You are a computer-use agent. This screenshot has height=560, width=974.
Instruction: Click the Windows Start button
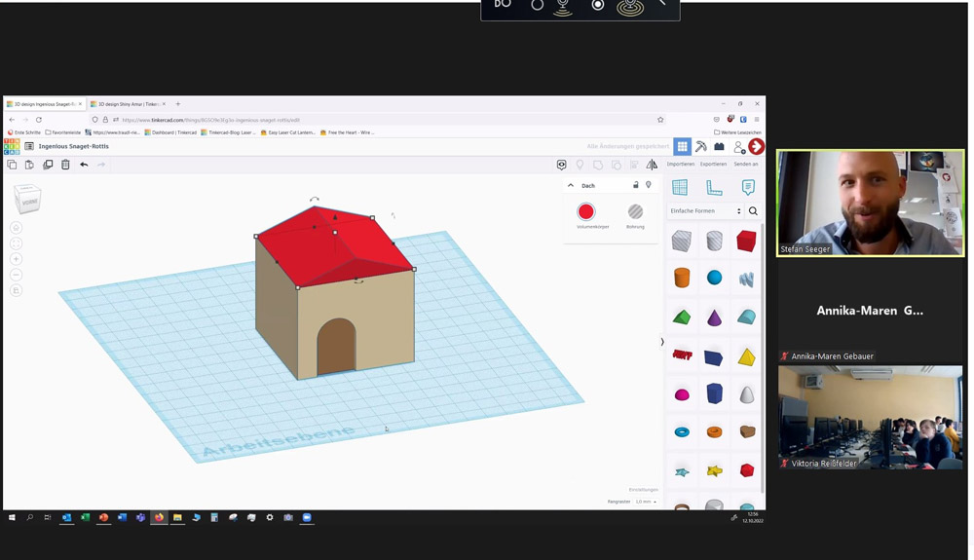11,517
